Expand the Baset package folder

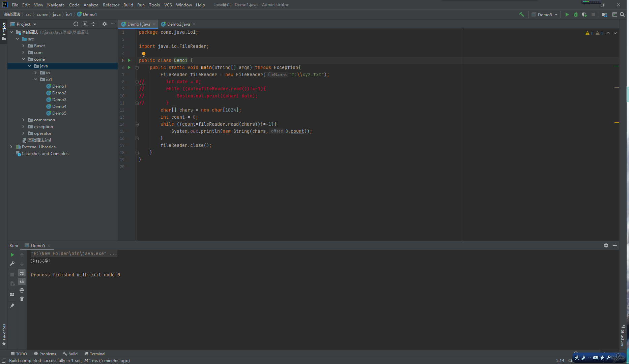click(24, 46)
